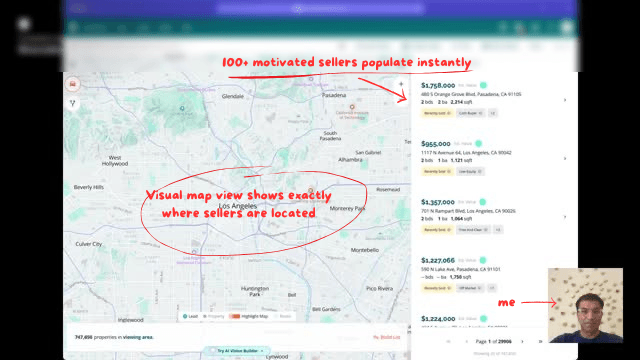640x360 pixels.
Task: Click the Page 1 of 29906 indicator
Action: pyautogui.click(x=493, y=341)
